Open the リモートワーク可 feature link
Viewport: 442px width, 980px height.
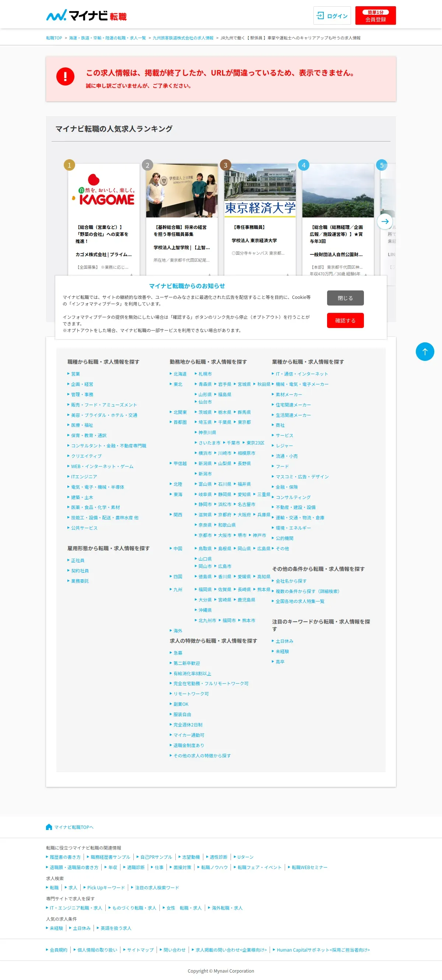[191, 694]
